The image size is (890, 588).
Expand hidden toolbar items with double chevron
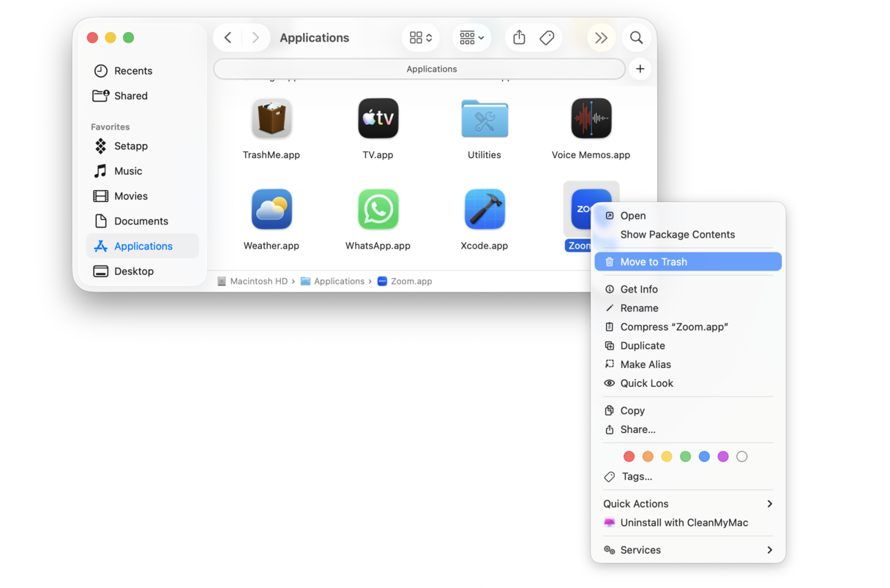[x=601, y=37]
